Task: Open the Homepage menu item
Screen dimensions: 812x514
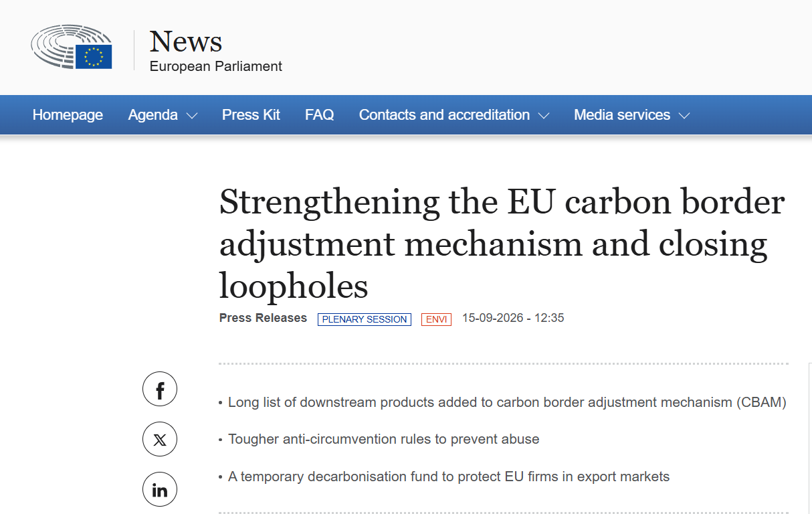Action: click(x=68, y=115)
